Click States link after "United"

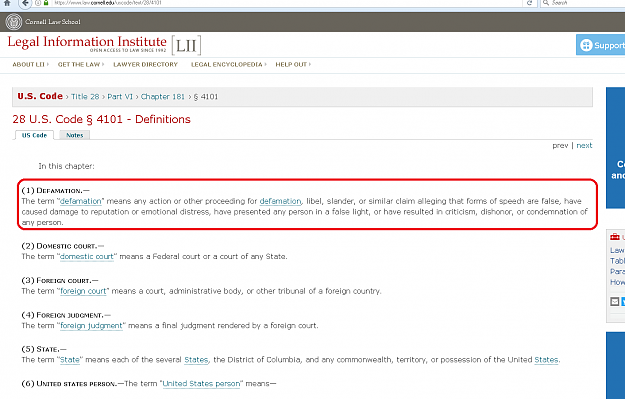coord(546,360)
